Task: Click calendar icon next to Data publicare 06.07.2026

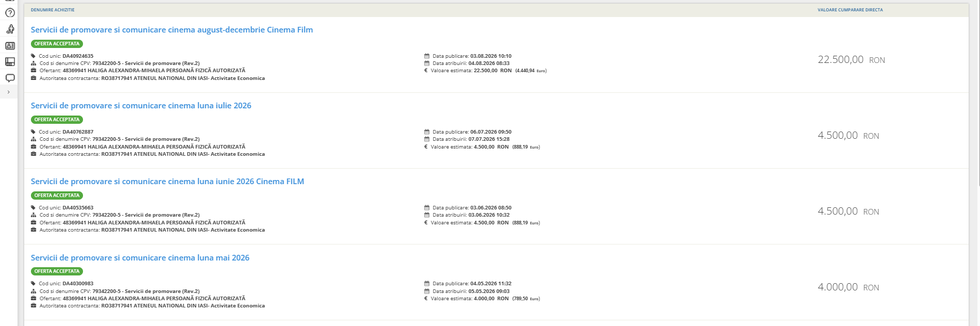Action: (x=427, y=132)
